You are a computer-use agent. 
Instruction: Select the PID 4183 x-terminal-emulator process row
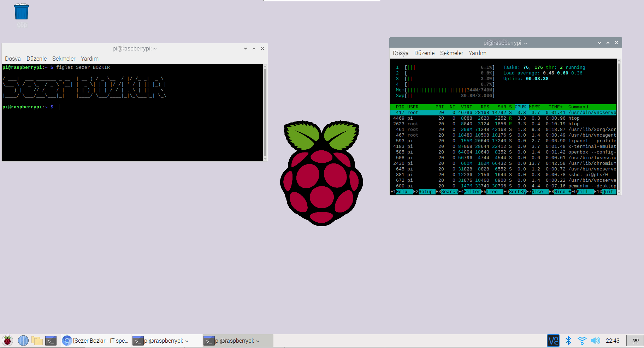(x=503, y=146)
